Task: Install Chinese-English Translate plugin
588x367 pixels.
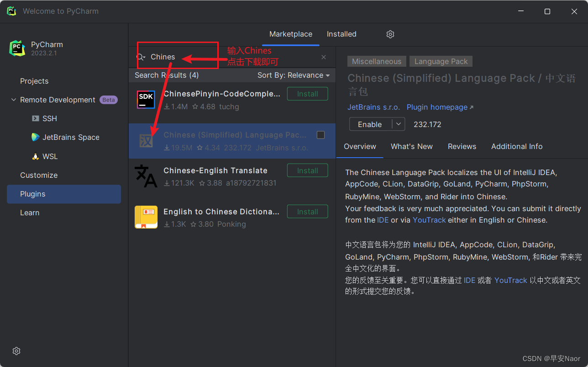Action: 308,170
